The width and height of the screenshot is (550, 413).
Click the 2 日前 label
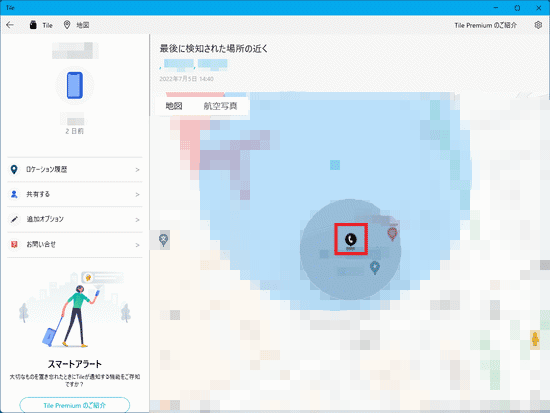(75, 131)
